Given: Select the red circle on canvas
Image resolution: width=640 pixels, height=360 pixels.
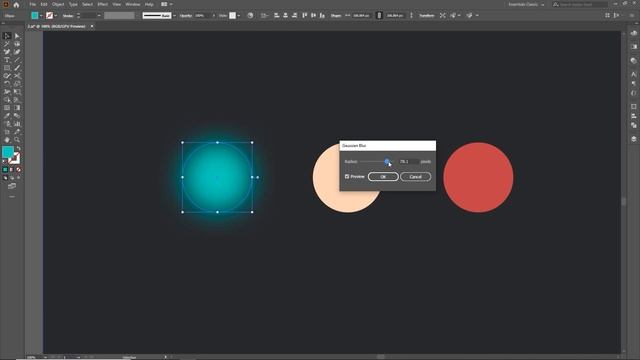Looking at the screenshot, I should 478,178.
